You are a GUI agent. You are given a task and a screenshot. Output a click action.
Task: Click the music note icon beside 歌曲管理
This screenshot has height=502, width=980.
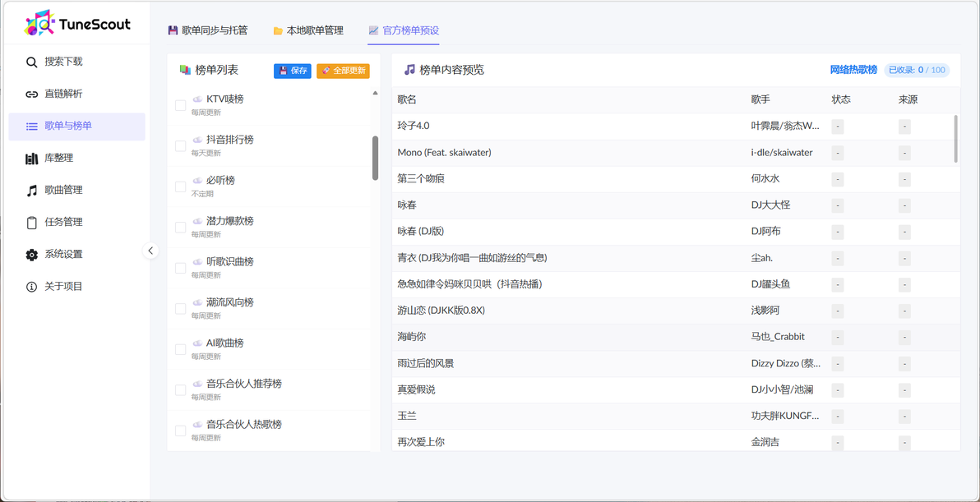click(x=31, y=191)
